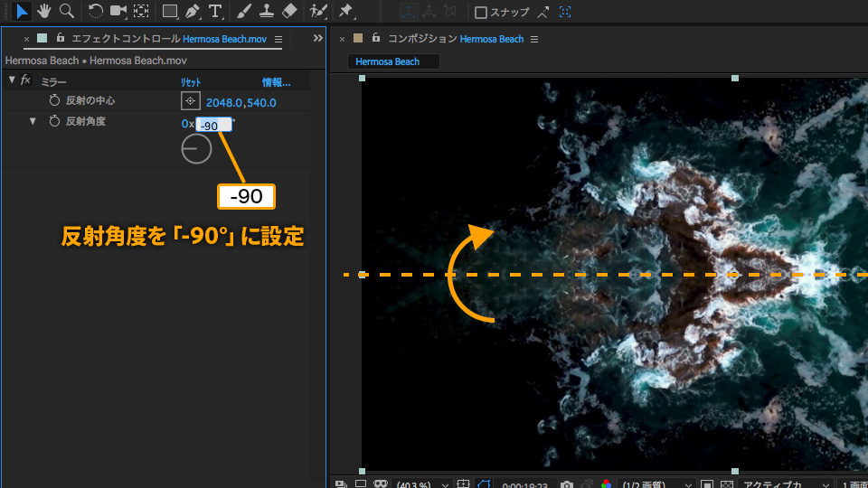Collapse the 反射角度 property triangle
Viewport: 868px width, 488px height.
tap(33, 120)
